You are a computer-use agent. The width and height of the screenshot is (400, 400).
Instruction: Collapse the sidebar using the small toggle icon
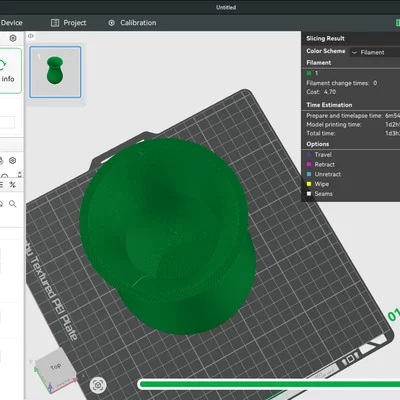click(x=31, y=36)
